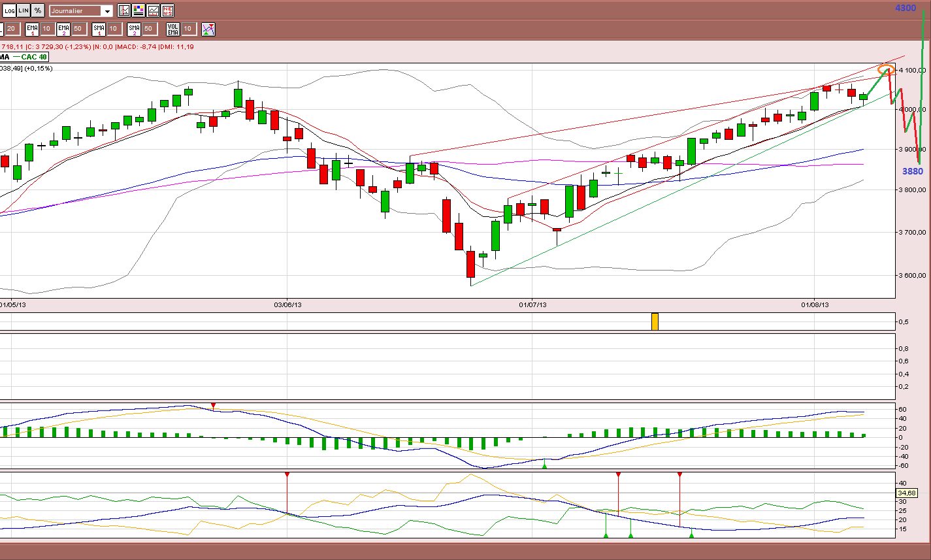Click the 15 label on the DMI axis
The width and height of the screenshot is (931, 560).
coord(902,529)
